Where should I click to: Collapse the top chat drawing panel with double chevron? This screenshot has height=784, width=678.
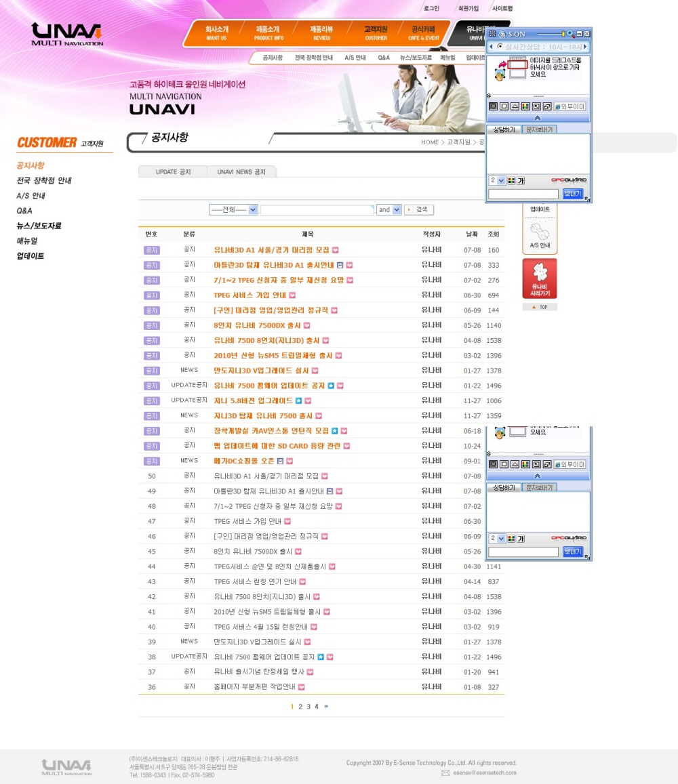pos(538,118)
